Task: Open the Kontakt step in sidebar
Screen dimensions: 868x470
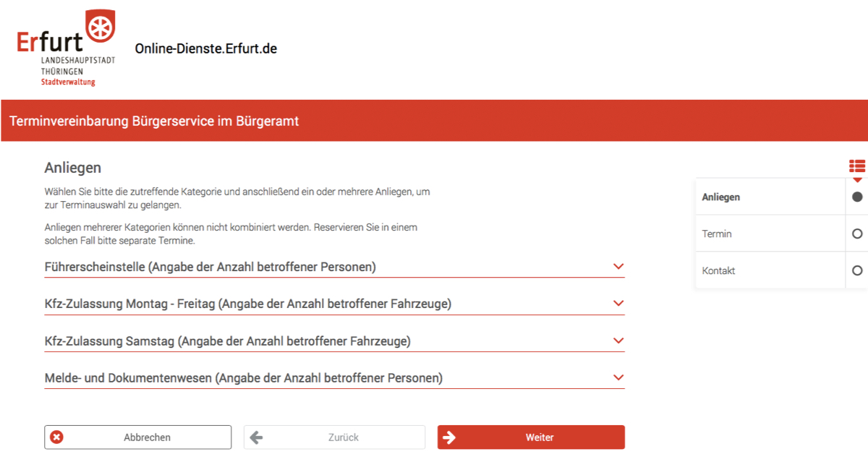Action: (x=718, y=270)
